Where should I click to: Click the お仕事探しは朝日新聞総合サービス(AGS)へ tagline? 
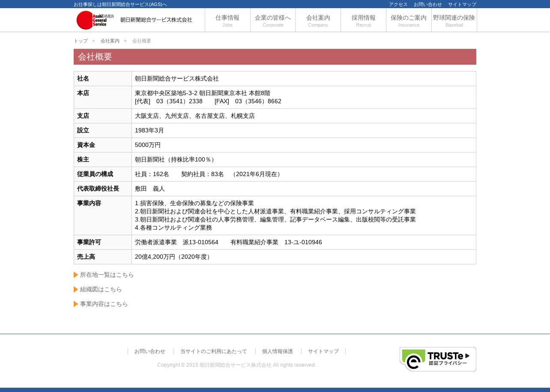120,4
